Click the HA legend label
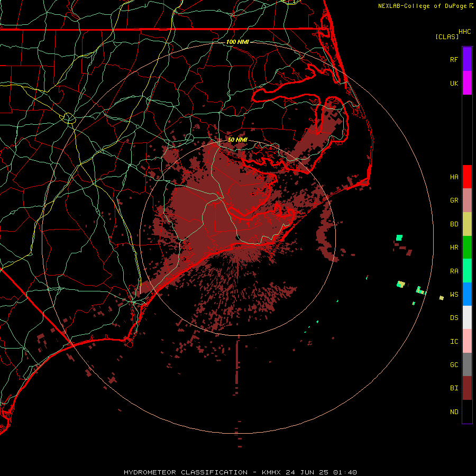This screenshot has height=476, width=476. (454, 177)
